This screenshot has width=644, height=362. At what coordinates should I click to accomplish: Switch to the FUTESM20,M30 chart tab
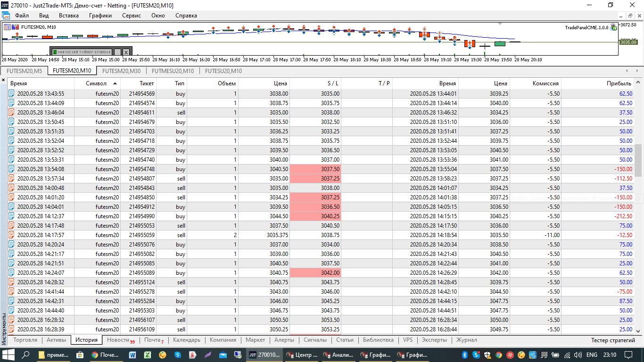(x=121, y=71)
